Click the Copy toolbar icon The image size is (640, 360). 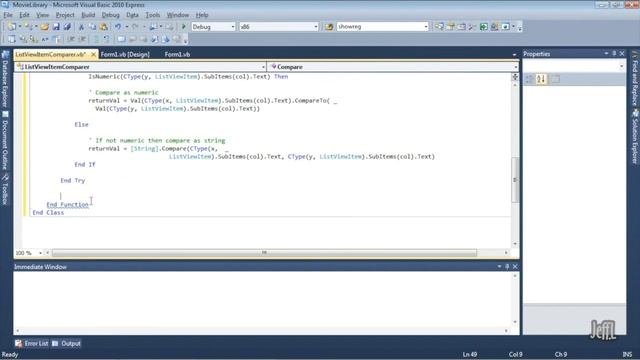[x=92, y=27]
